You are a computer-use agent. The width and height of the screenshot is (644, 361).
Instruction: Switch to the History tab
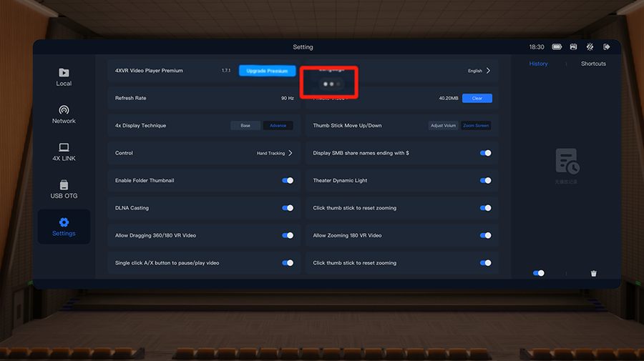538,64
